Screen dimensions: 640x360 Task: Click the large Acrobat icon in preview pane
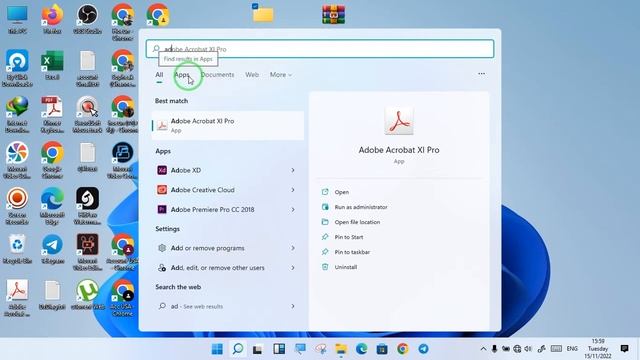399,121
